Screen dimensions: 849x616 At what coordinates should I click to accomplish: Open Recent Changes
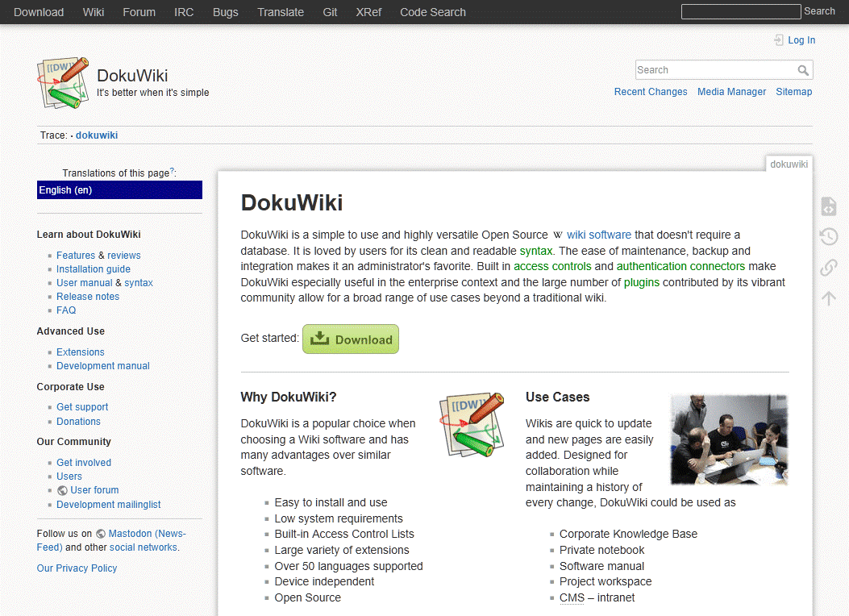click(651, 92)
